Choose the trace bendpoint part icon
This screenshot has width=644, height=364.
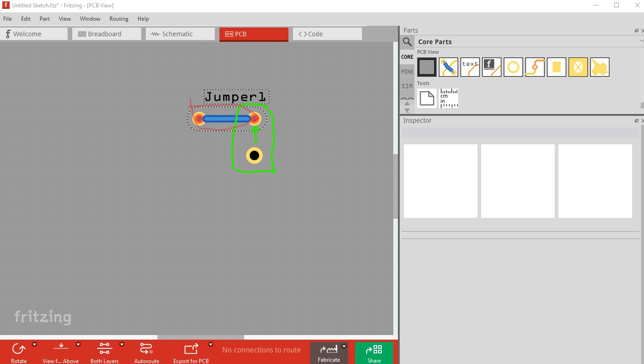pyautogui.click(x=535, y=67)
